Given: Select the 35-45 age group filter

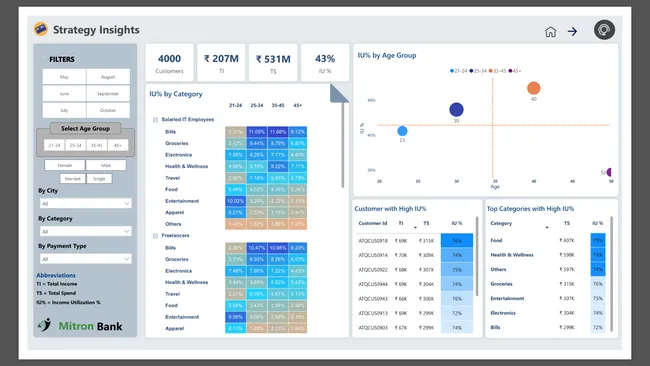Looking at the screenshot, I should [97, 145].
